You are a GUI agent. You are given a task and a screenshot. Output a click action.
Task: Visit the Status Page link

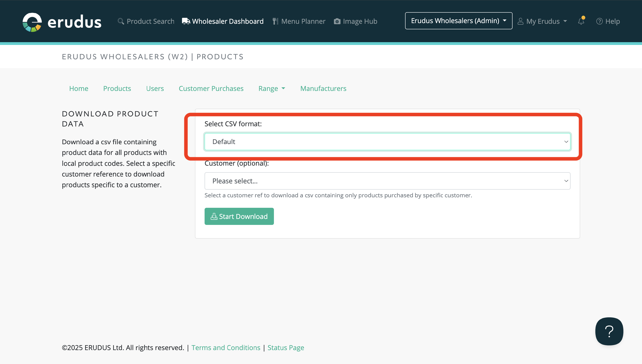285,348
